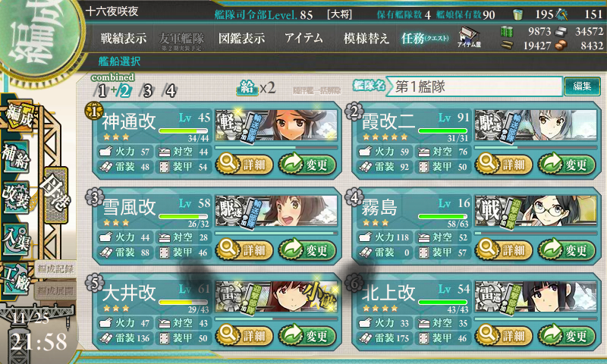The image size is (607, 364).
Task: Click 変更 change button for 霧島
Action: pos(567,250)
